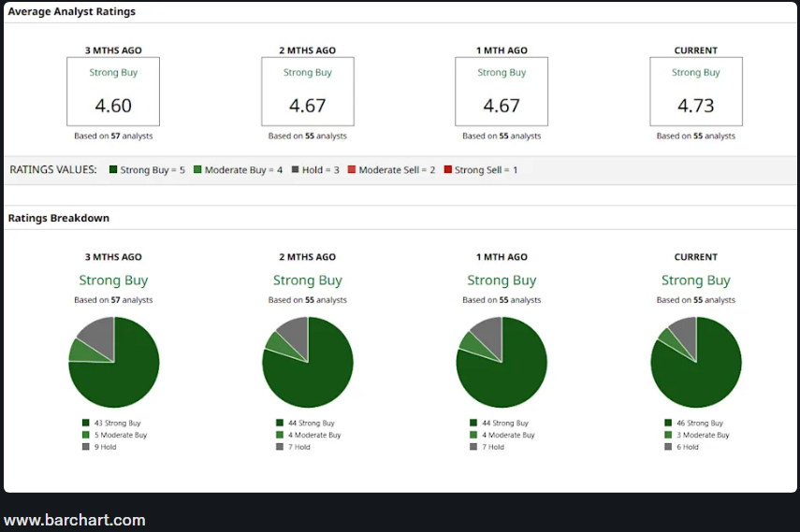This screenshot has height=532, width=800.
Task: Select the 2 MTHS AGO 4.67 rating box
Action: pyautogui.click(x=308, y=92)
